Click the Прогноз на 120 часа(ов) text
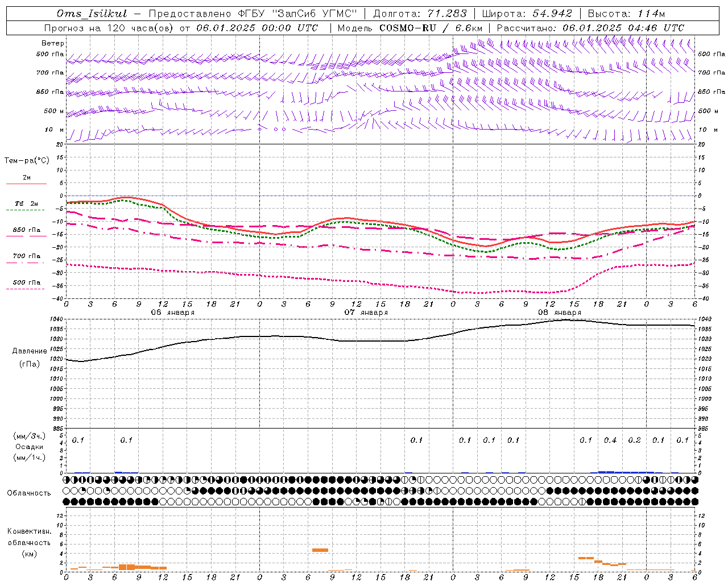Viewport: 728px width, 582px height. [110, 28]
